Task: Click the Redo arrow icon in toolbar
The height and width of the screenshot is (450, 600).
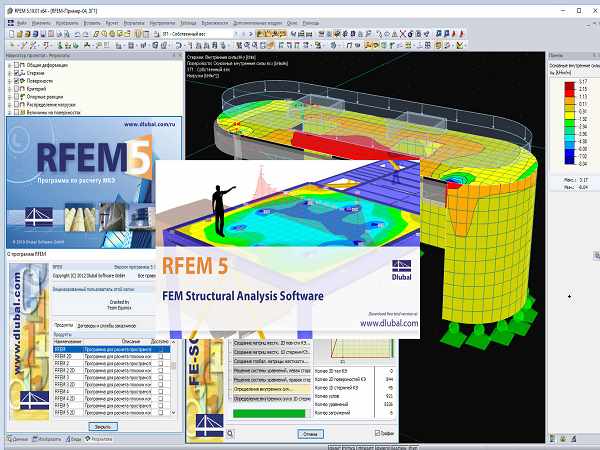Action: coord(86,34)
